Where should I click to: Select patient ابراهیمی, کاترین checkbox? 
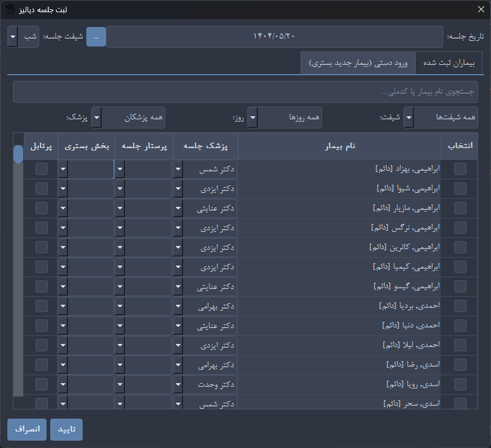coord(460,247)
